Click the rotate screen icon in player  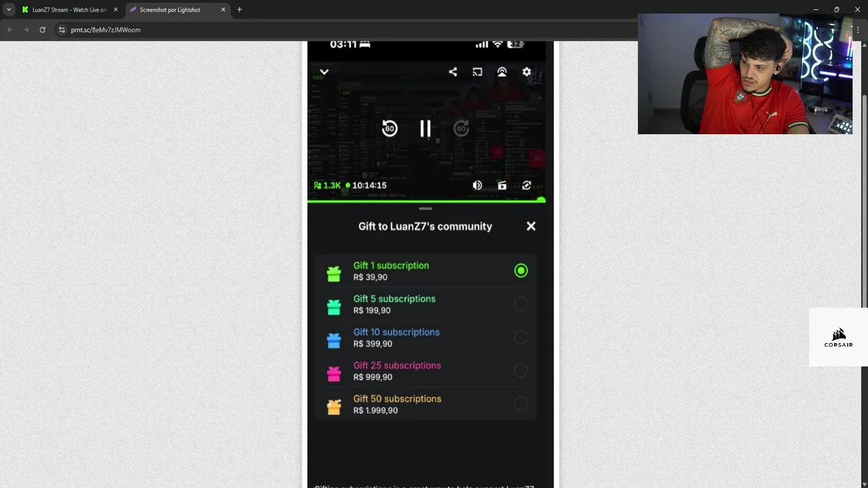point(526,185)
